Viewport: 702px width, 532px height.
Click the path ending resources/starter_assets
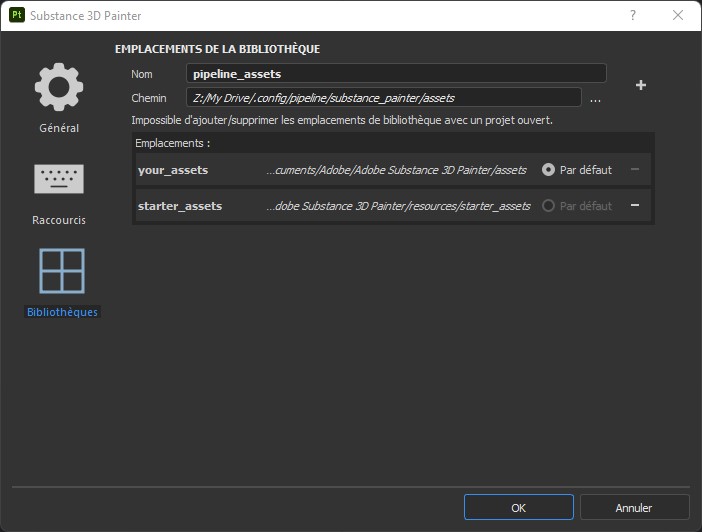398,206
